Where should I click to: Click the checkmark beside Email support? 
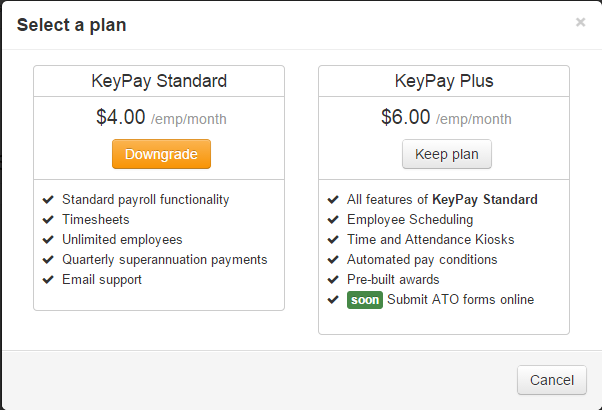(48, 279)
